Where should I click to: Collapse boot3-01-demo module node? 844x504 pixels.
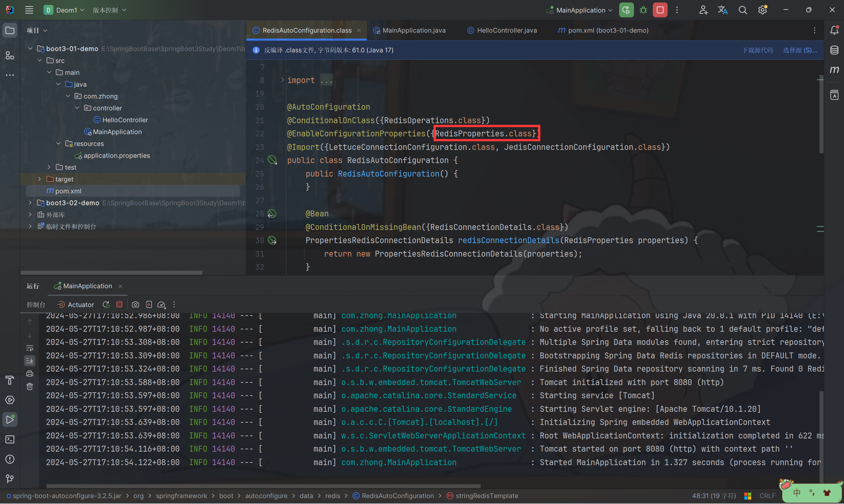tap(30, 48)
